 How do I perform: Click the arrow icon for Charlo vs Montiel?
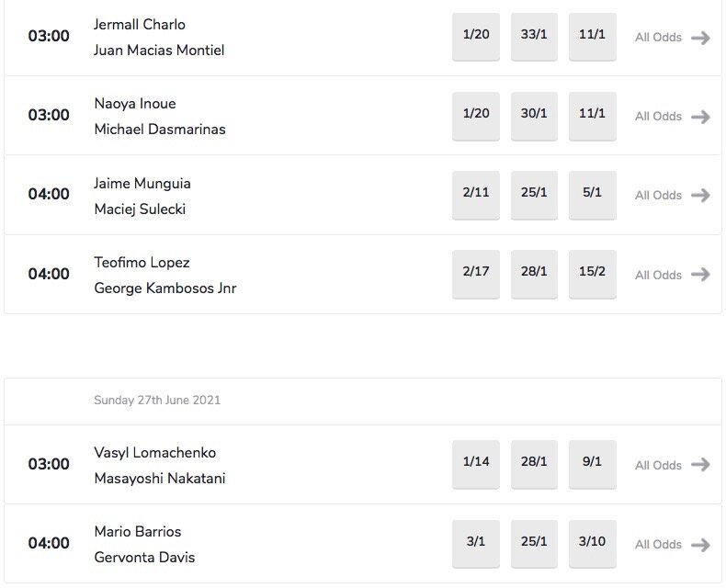(x=700, y=38)
